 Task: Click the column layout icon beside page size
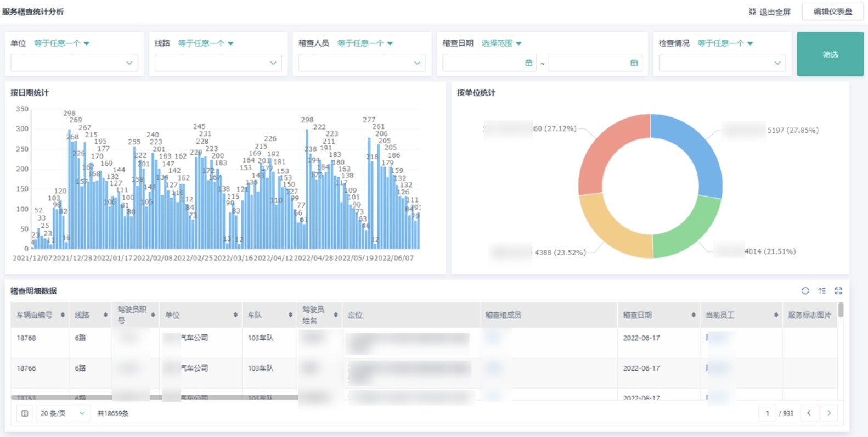(25, 413)
